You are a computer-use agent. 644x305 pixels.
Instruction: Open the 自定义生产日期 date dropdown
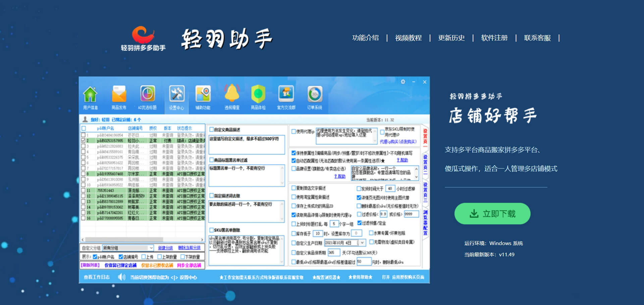362,243
